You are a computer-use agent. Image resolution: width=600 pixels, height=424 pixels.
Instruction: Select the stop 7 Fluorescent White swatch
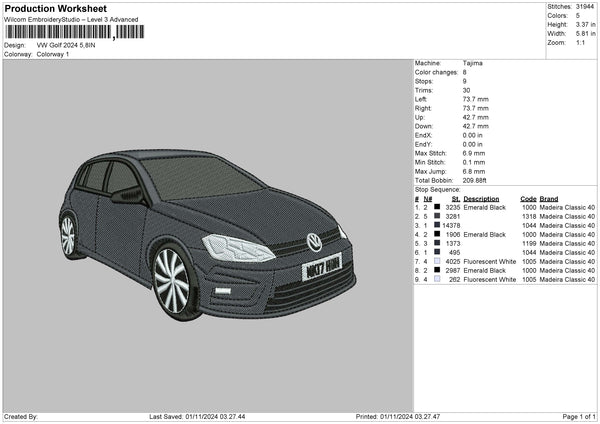437,262
